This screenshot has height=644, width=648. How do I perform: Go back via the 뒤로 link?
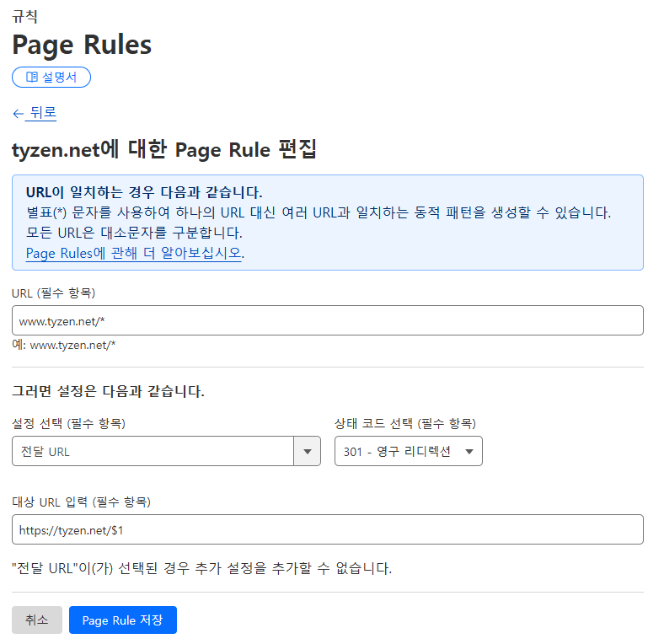(x=43, y=112)
